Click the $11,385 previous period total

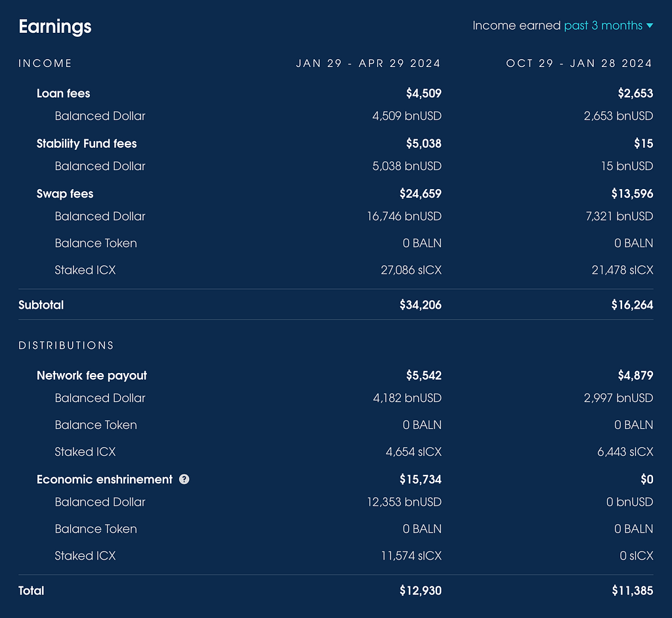pos(633,590)
